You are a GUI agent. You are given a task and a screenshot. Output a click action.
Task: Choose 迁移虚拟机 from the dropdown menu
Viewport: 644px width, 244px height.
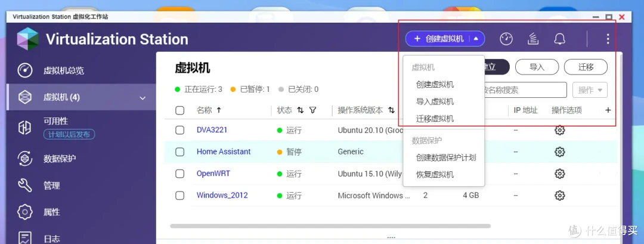[x=435, y=119]
